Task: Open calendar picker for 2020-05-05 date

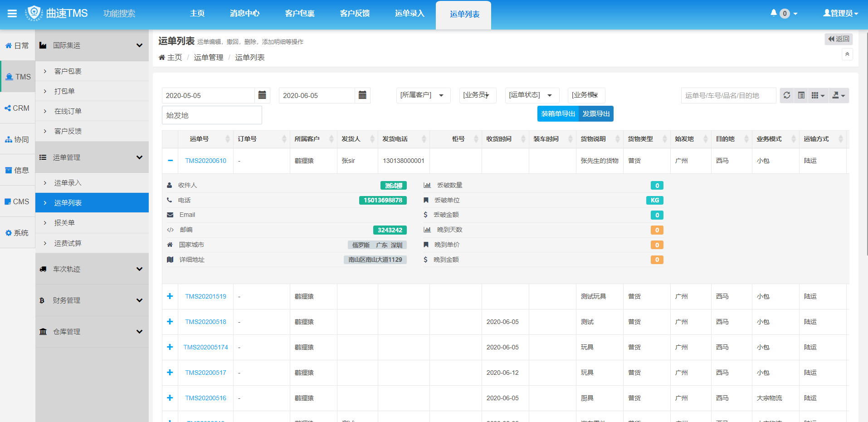Action: coord(262,95)
